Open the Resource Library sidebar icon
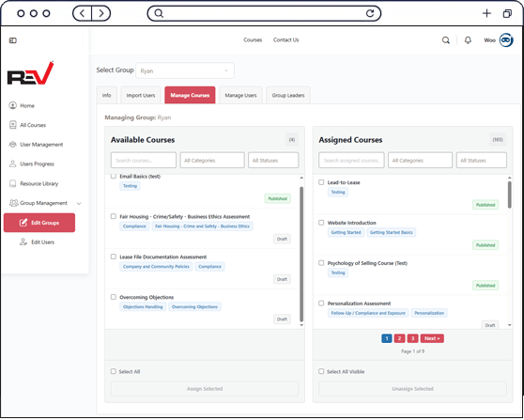Screen dimensions: 524x420 [13, 183]
